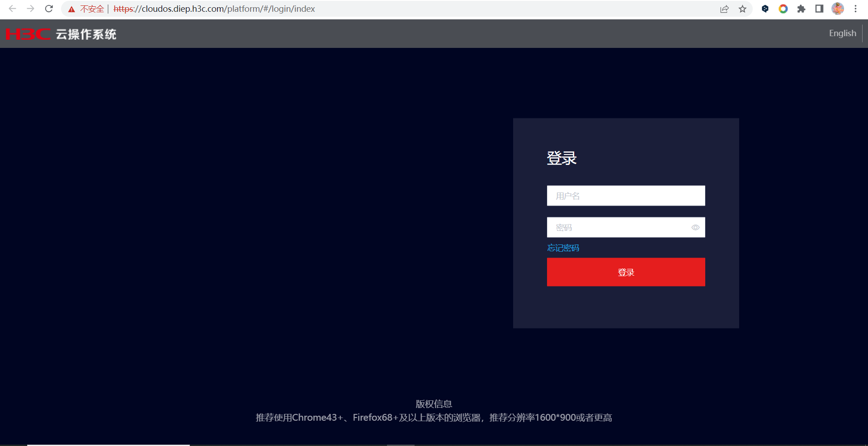Click the cloudos.diep.h3c.com address bar URL
The image size is (868, 446).
click(214, 9)
